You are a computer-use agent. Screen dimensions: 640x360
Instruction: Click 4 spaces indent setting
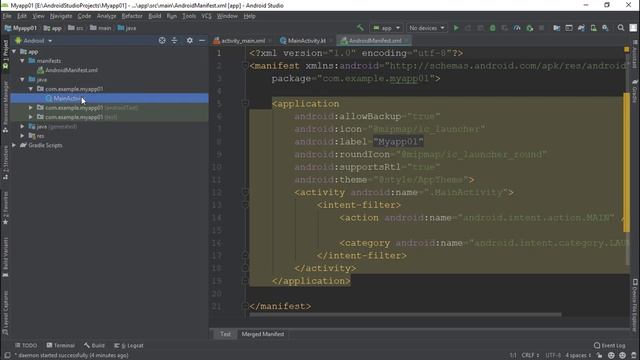[x=578, y=356]
